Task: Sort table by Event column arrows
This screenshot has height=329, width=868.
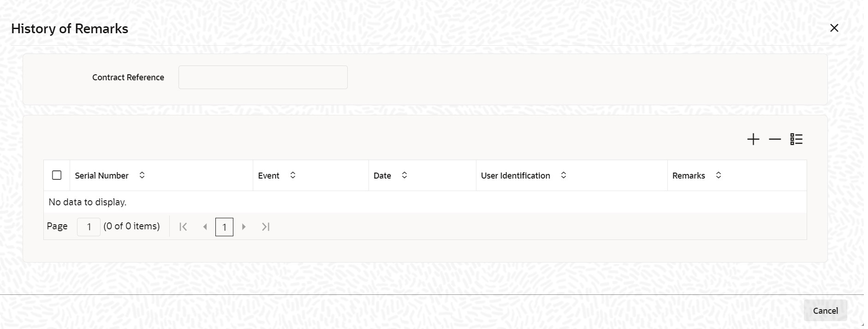Action: [293, 175]
